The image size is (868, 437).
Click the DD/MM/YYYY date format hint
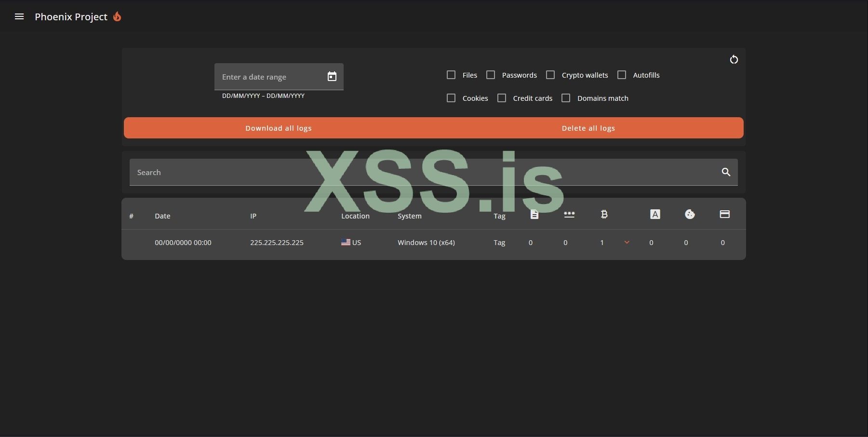coord(263,96)
